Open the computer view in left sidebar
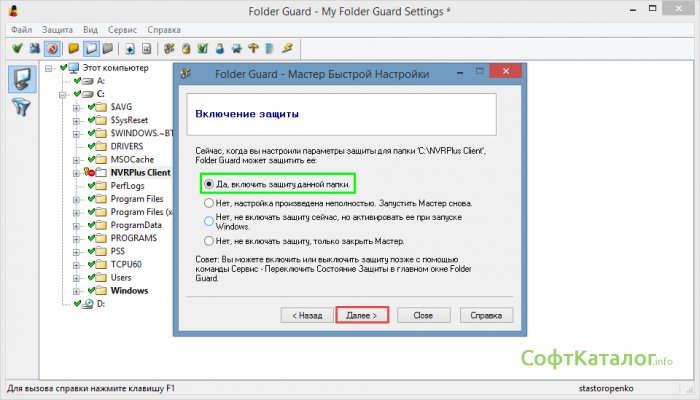Viewport: 700px width, 400px height. pos(19,79)
